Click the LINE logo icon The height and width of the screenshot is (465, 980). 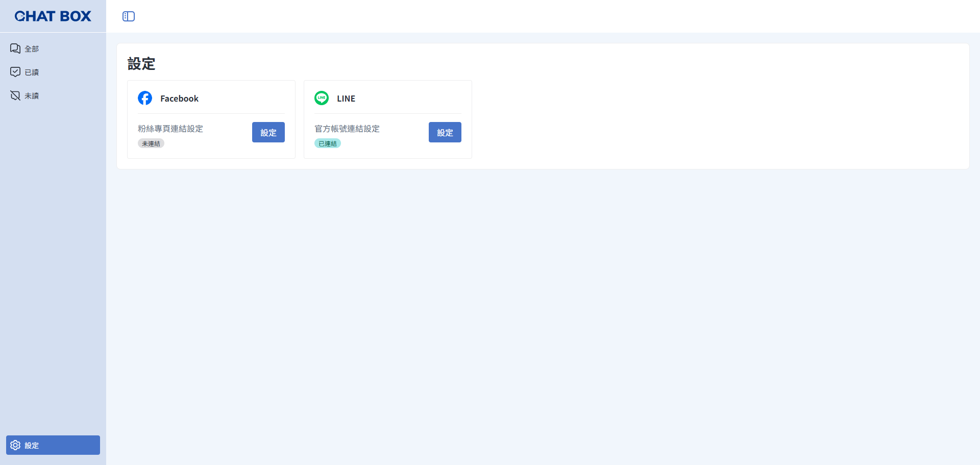pyautogui.click(x=322, y=98)
